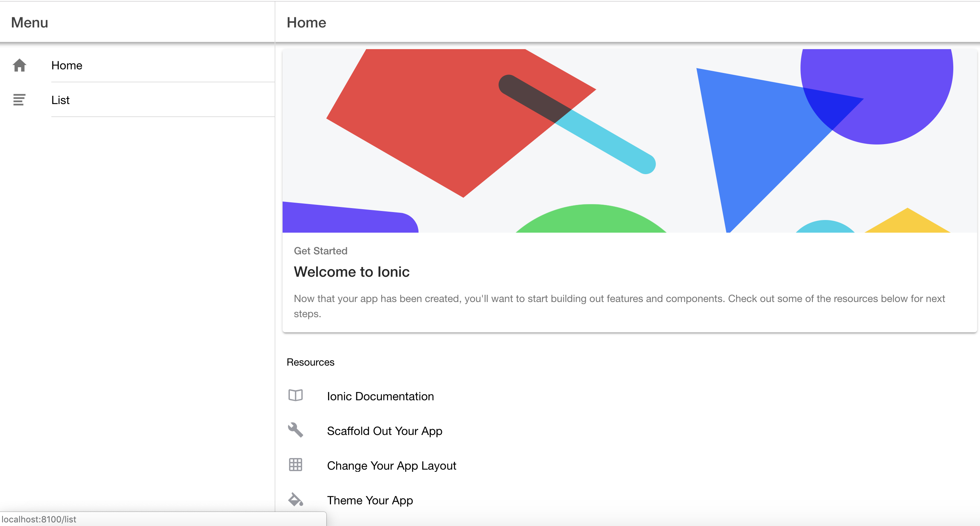
Task: Click the book icon beside Ionic Documentation
Action: coord(296,396)
